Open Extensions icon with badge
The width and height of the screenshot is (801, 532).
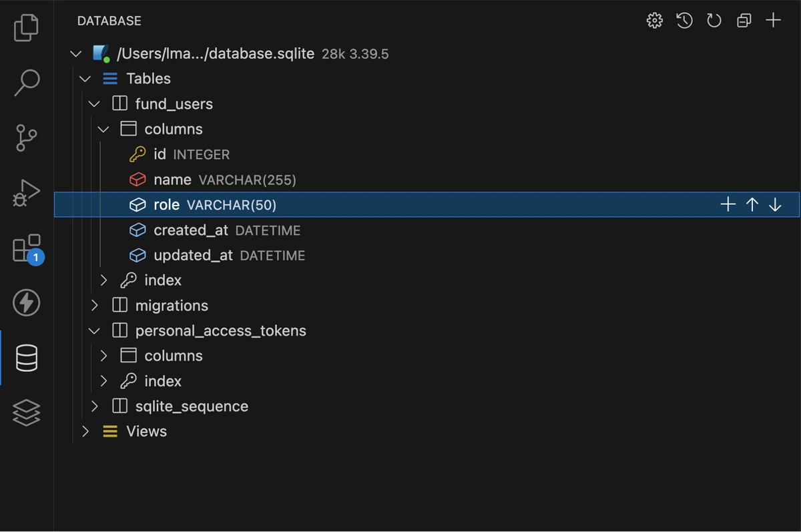point(27,249)
